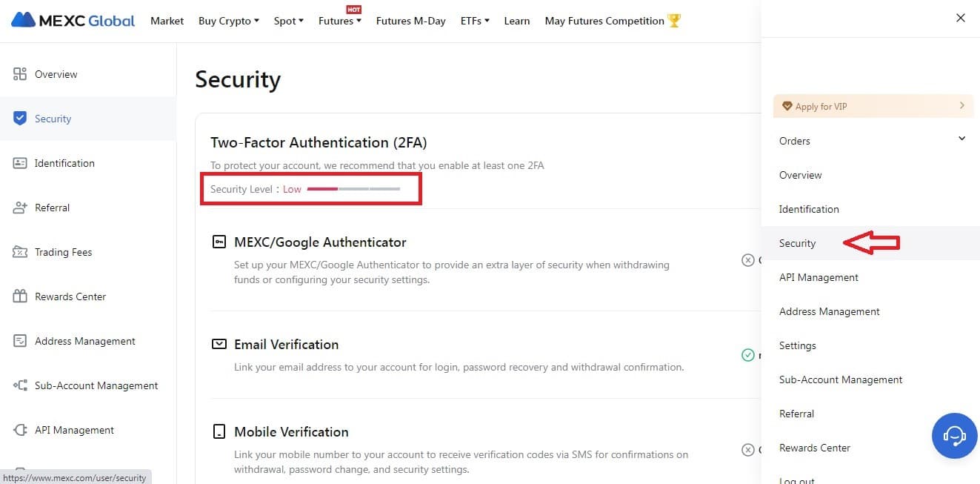Click the Security shield icon in left sidebar
Image resolution: width=980 pixels, height=484 pixels.
(x=20, y=119)
